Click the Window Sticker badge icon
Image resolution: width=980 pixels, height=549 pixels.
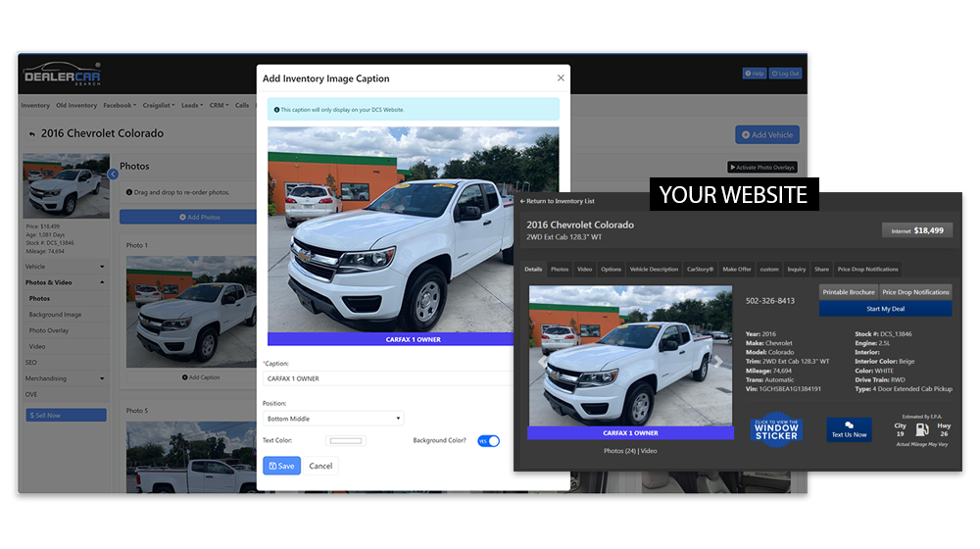(776, 428)
